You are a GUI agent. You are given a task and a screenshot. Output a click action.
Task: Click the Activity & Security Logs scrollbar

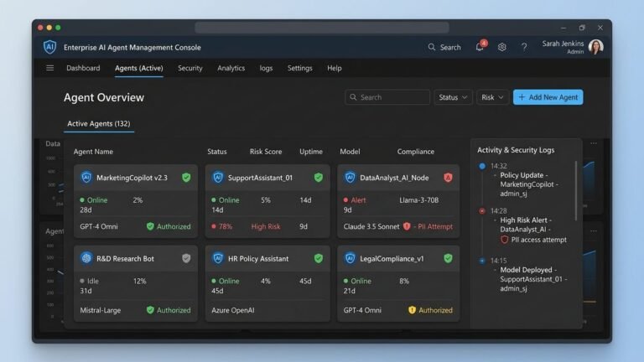(x=576, y=190)
